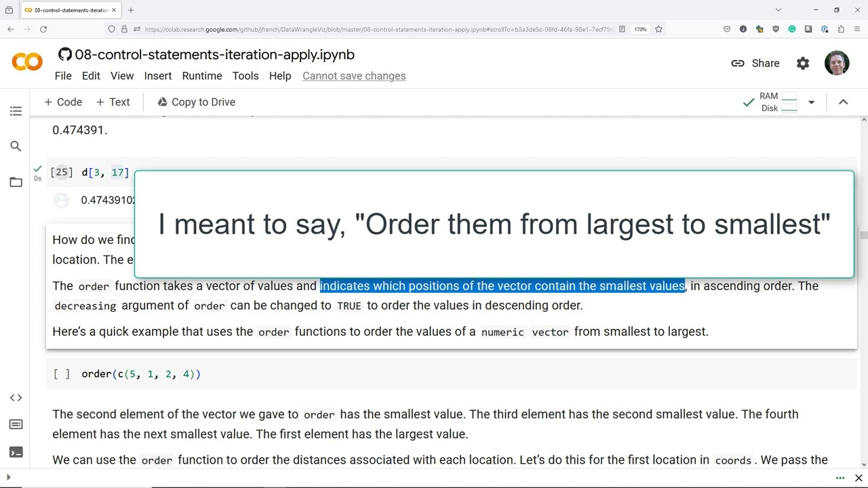Click the Colab logo
868x488 pixels.
point(27,63)
